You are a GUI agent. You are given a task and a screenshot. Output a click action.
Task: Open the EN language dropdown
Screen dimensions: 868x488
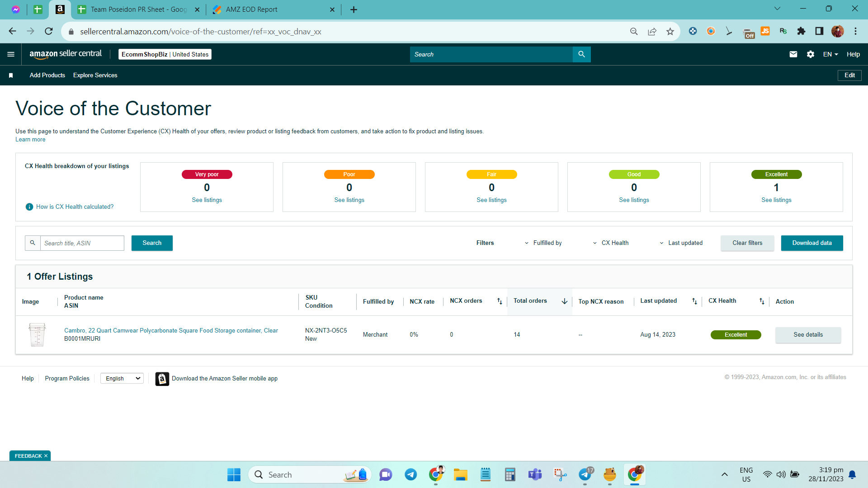pos(830,54)
